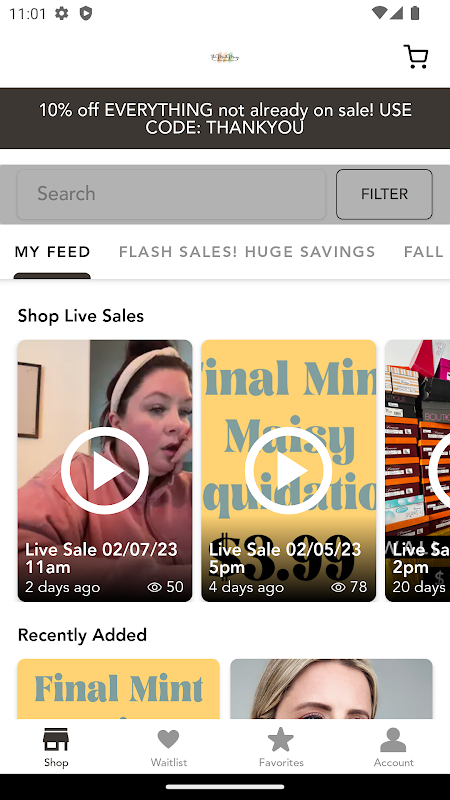This screenshot has width=450, height=800.
Task: Open the shopping cart
Action: point(416,57)
